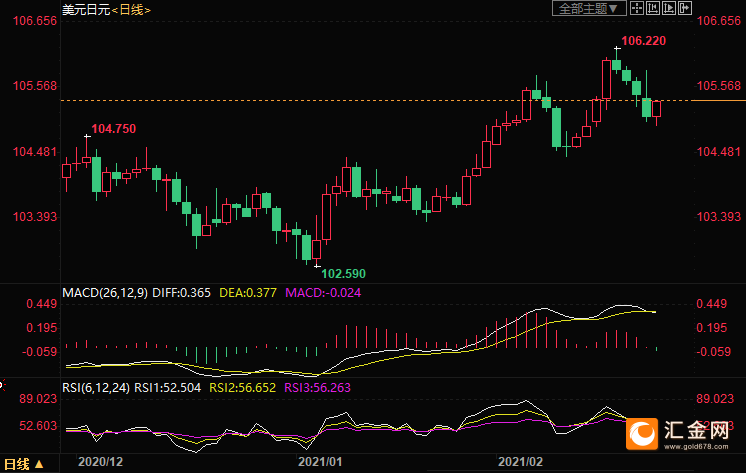746x473 pixels.
Task: Click the 102.590 low price marker
Action: 344,274
